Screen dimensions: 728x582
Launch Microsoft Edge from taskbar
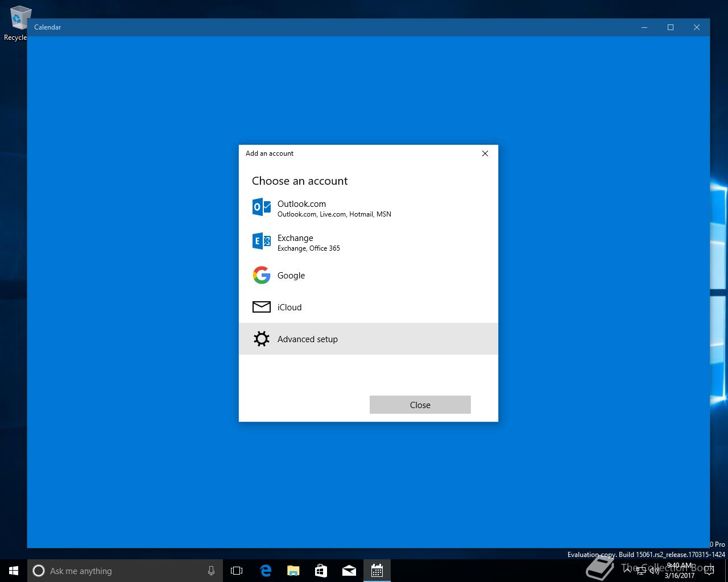coord(265,571)
